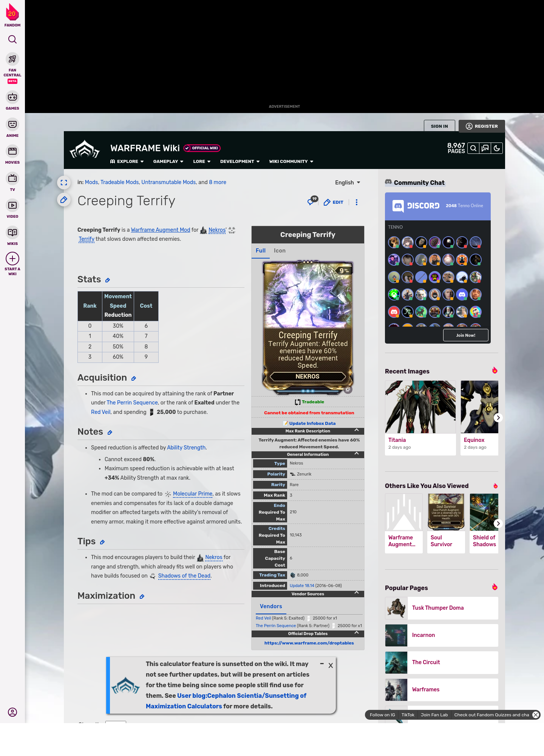This screenshot has height=756, width=544.
Task: Open the more actions three-dot menu
Action: 357,202
